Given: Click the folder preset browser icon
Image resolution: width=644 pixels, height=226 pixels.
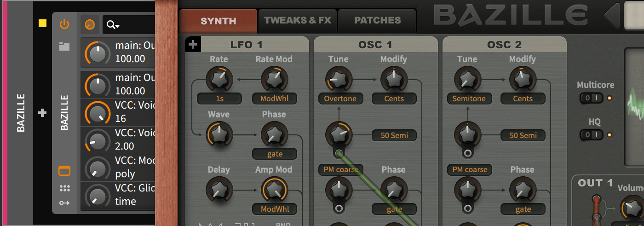Looking at the screenshot, I should (x=64, y=46).
